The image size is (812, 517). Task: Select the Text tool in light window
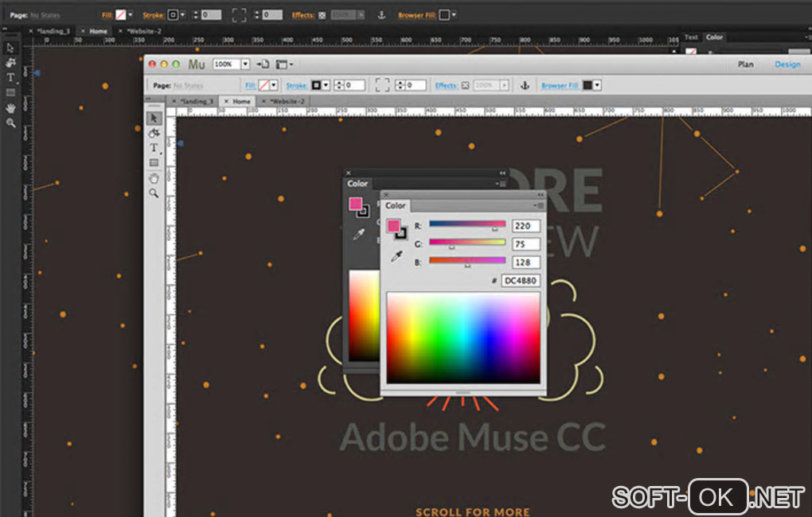click(x=154, y=148)
